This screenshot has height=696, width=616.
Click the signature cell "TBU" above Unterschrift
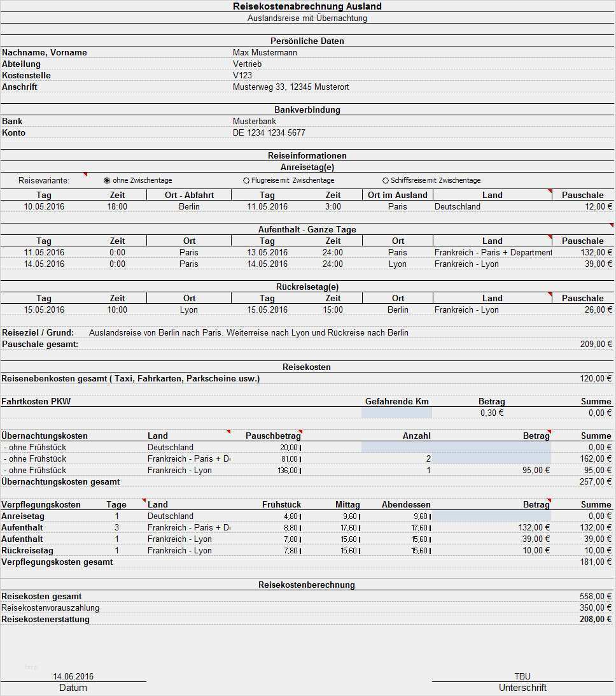[522, 676]
